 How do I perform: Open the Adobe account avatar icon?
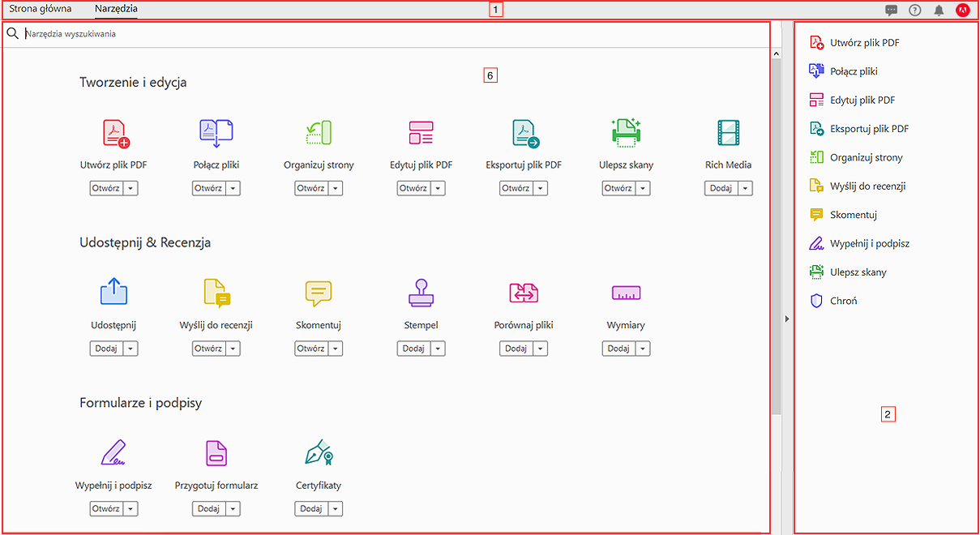point(963,11)
